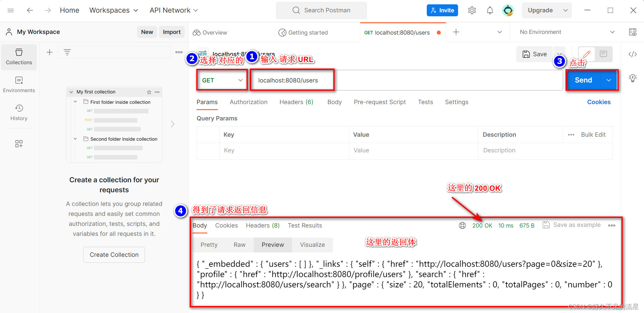Open the Send options arrow
Image resolution: width=644 pixels, height=313 pixels.
point(609,80)
